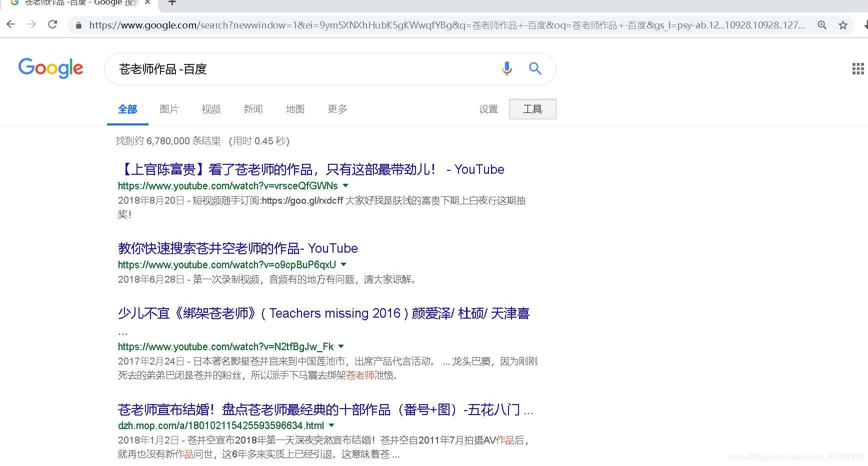Submit search with the blue magnifier icon
Image resolution: width=868 pixels, height=466 pixels.
tap(535, 68)
